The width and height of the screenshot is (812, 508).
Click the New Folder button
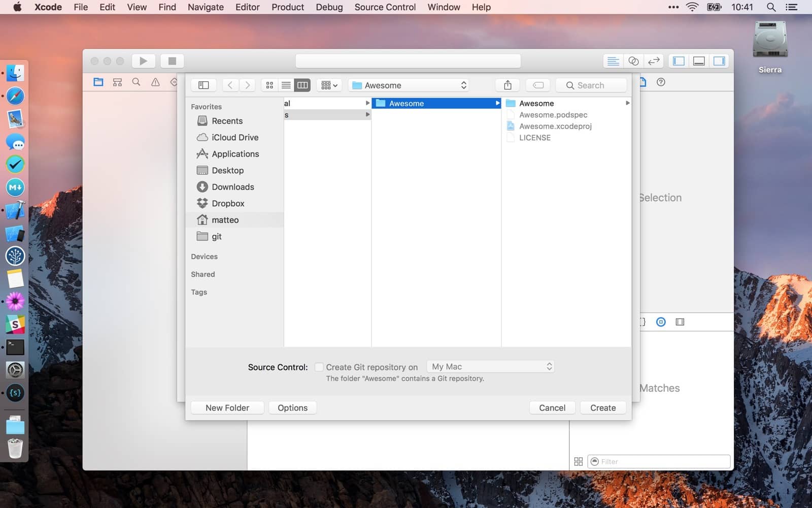click(x=227, y=408)
